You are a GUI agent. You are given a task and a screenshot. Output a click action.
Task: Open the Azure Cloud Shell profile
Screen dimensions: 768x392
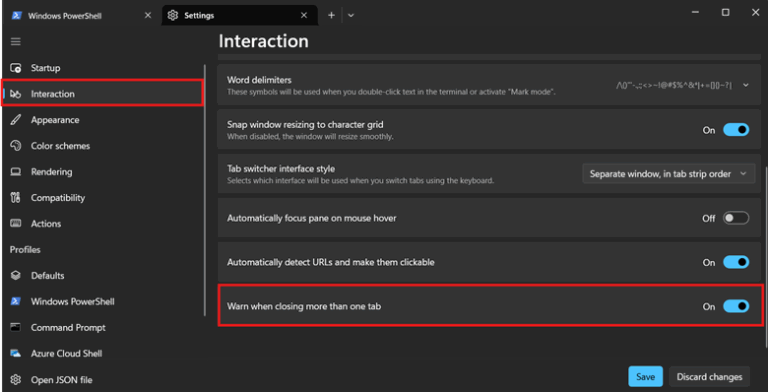pyautogui.click(x=103, y=353)
